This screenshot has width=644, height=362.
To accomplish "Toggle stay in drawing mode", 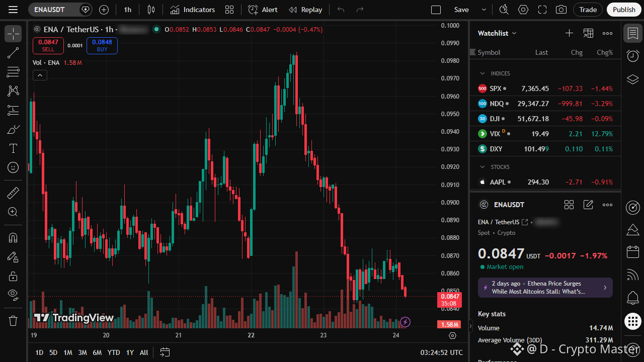I will pyautogui.click(x=13, y=257).
